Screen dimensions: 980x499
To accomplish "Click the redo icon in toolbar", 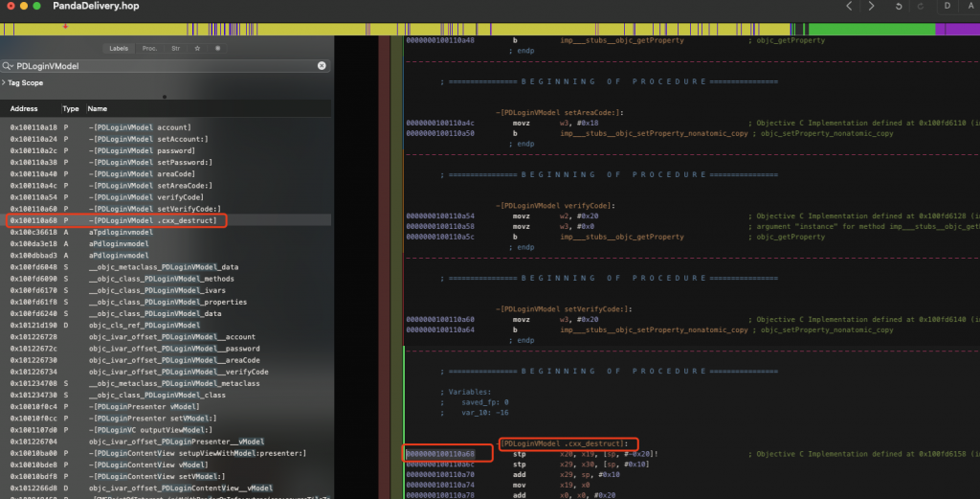I will [919, 7].
